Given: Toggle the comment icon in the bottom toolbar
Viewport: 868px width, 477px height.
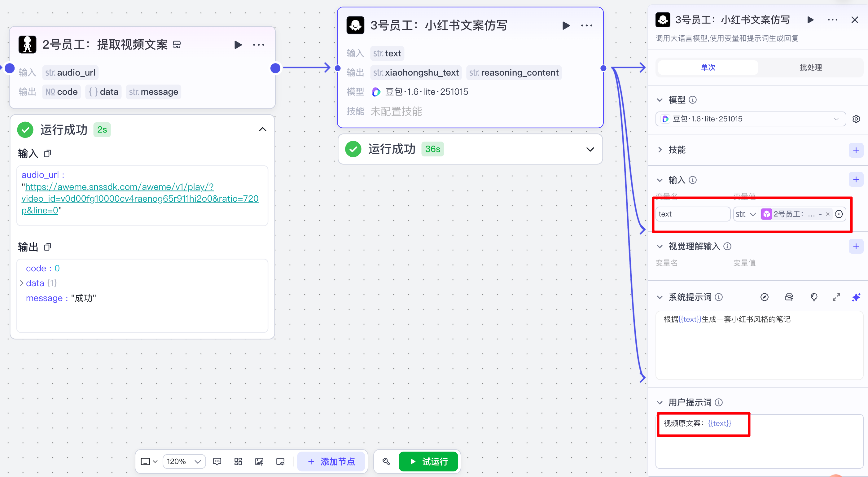Looking at the screenshot, I should [x=217, y=462].
